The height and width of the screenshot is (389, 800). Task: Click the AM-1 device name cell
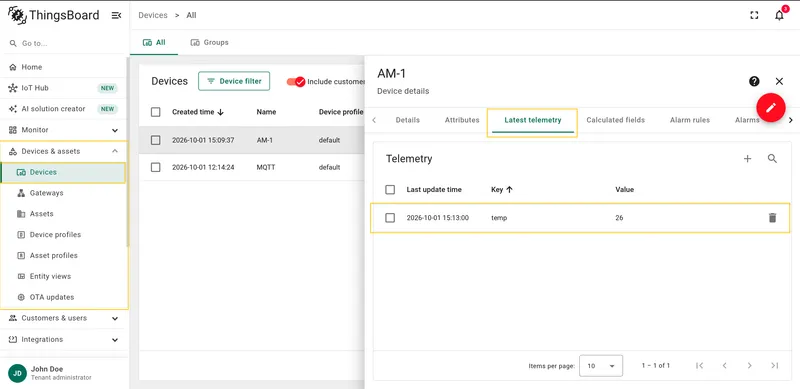point(264,140)
